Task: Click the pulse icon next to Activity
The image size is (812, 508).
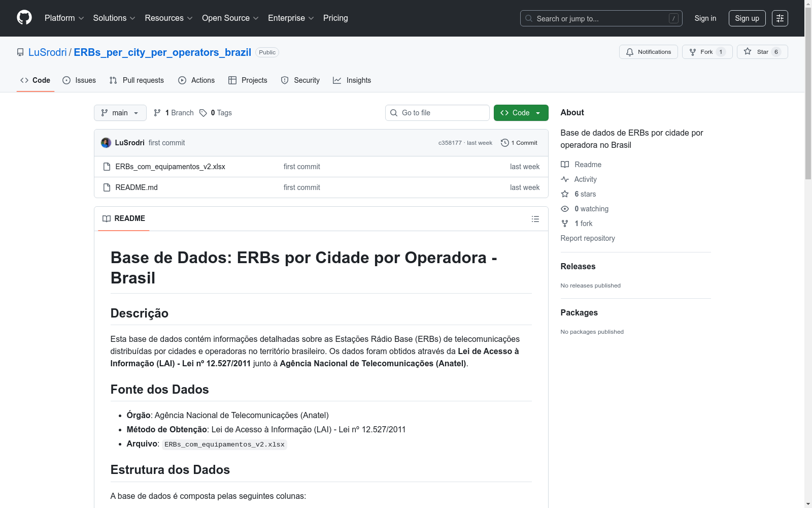Action: (x=565, y=179)
